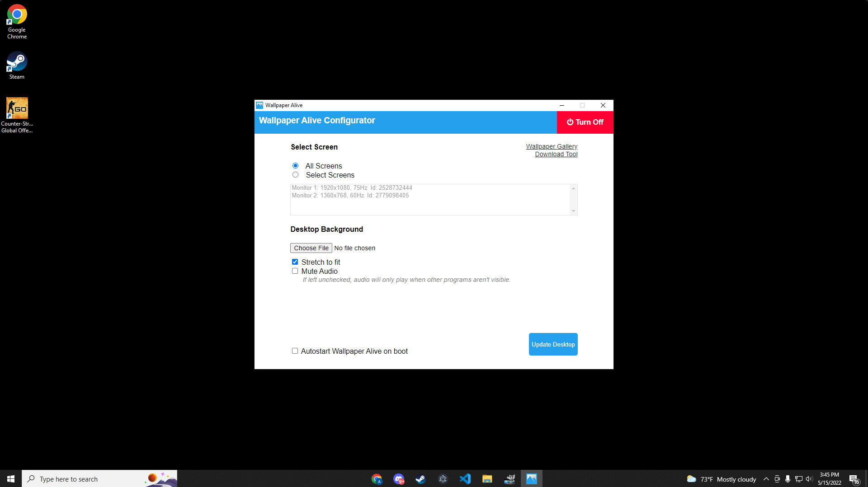Select Counter-Strike Global Offensive desktop icon

coord(17,115)
